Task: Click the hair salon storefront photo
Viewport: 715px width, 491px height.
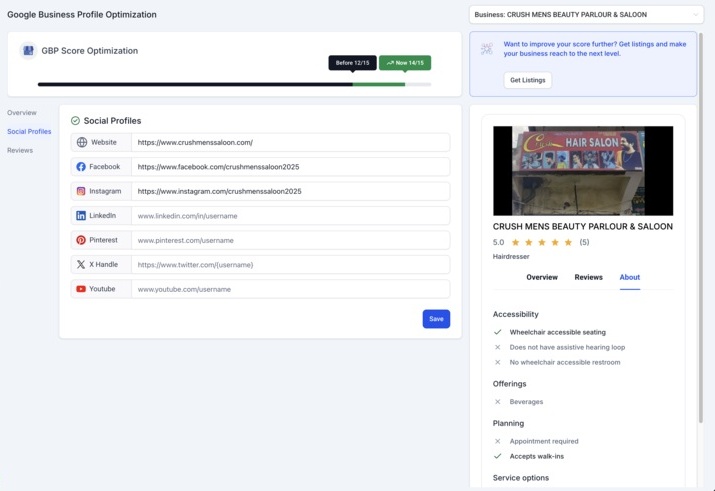Action: tap(583, 171)
